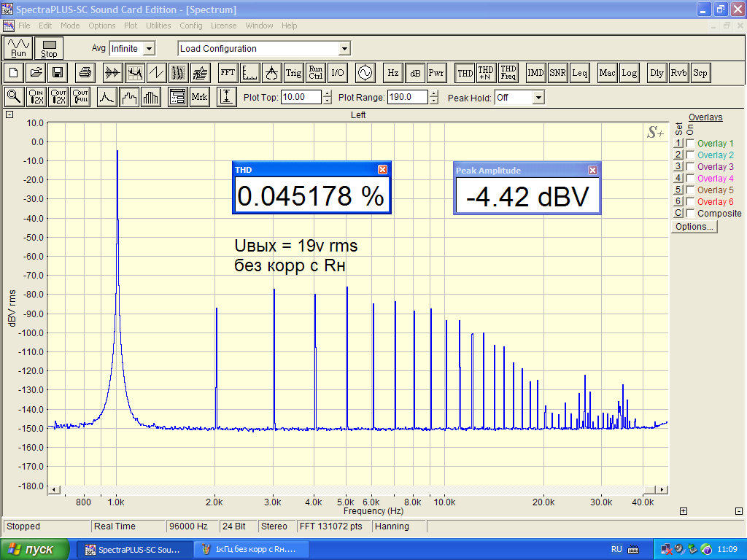This screenshot has width=747, height=560.
Task: Enable the Overlay 1 checkbox
Action: pyautogui.click(x=690, y=144)
